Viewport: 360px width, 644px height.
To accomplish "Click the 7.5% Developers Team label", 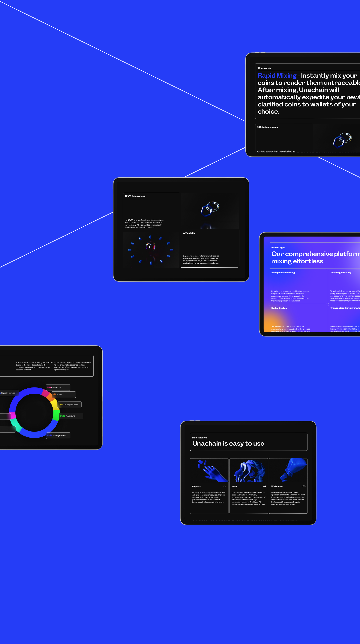I will point(69,405).
